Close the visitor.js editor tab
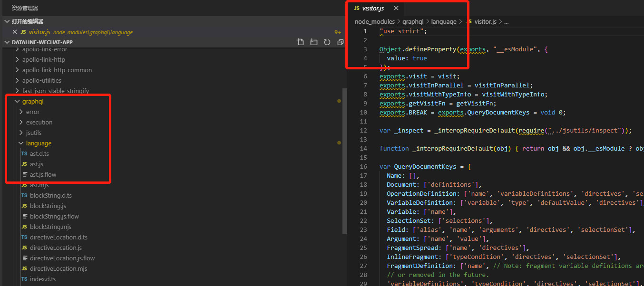Screen dimensions: 644x286 tap(396, 9)
